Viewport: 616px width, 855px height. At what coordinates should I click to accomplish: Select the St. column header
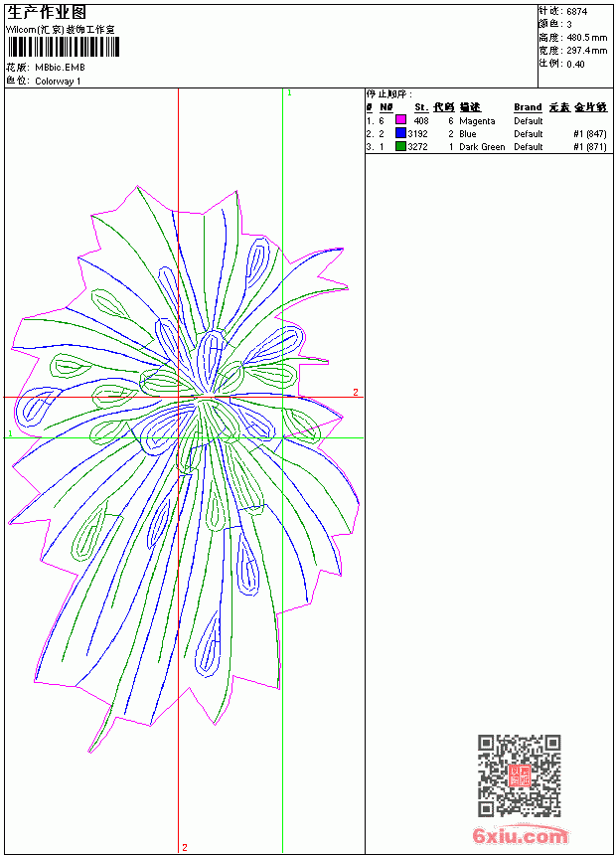421,107
